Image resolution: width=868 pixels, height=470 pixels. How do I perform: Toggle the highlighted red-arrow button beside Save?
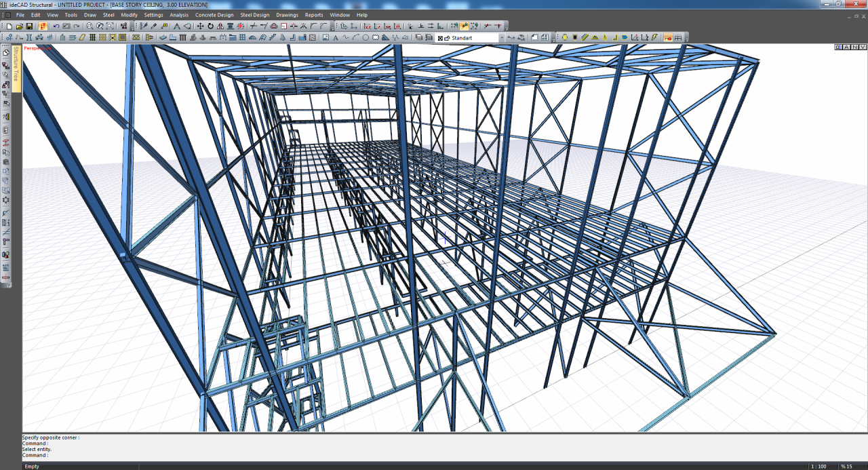pos(43,26)
